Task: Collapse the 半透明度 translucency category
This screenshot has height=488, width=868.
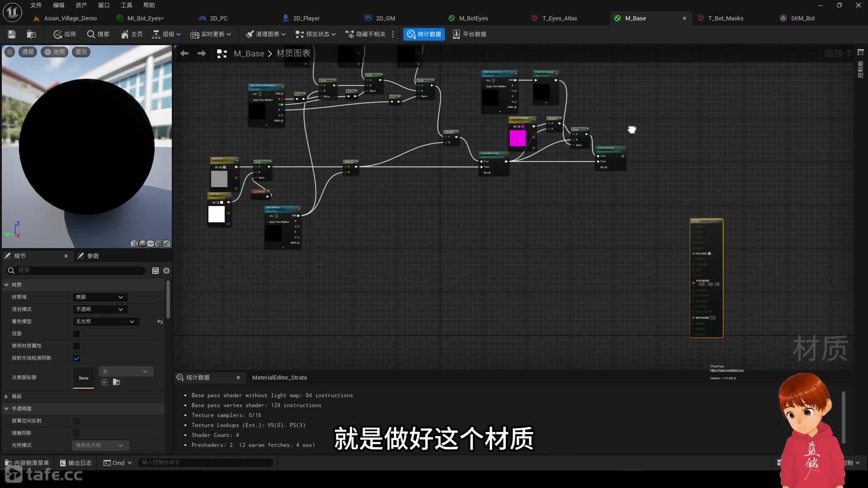Action: [x=6, y=409]
